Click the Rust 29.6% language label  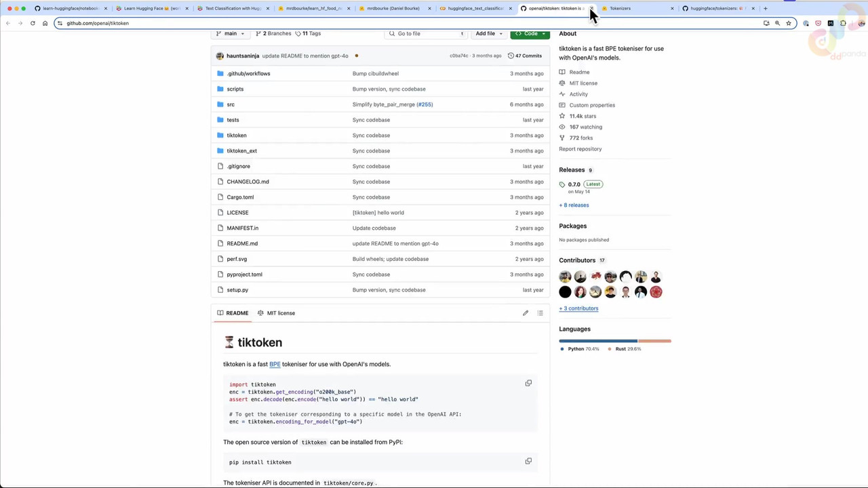coord(628,349)
